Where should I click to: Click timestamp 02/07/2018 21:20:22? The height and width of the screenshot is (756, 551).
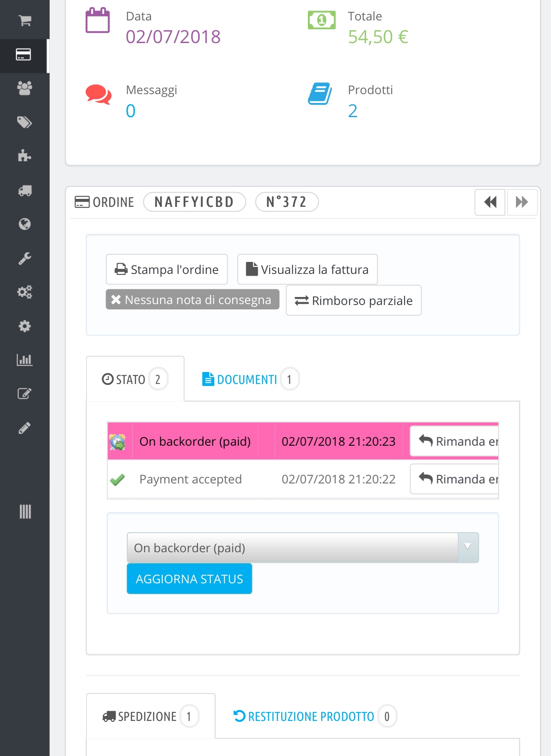338,479
